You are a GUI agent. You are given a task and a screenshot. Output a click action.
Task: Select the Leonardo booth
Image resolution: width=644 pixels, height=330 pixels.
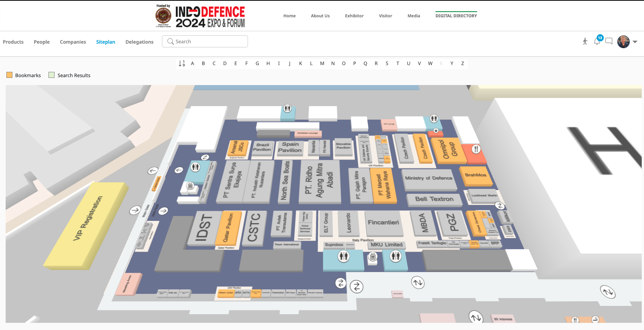pos(349,223)
